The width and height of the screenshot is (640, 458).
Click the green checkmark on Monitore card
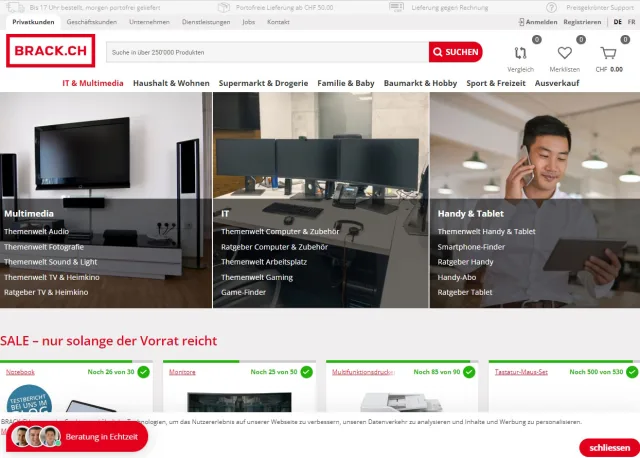click(307, 372)
